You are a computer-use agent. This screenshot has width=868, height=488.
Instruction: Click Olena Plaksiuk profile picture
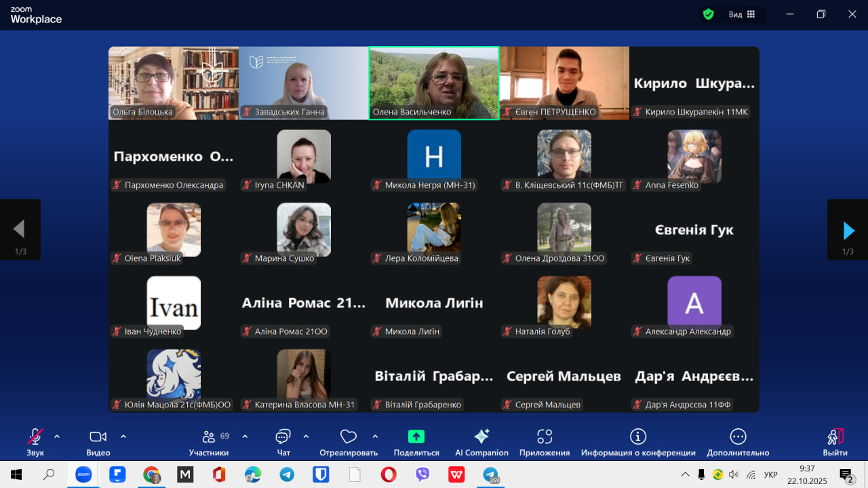(174, 230)
